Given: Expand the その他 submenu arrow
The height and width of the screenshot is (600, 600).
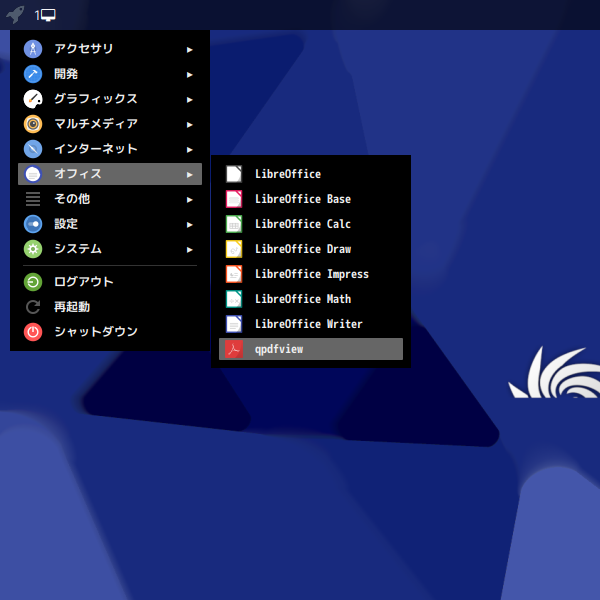Looking at the screenshot, I should pos(189,200).
